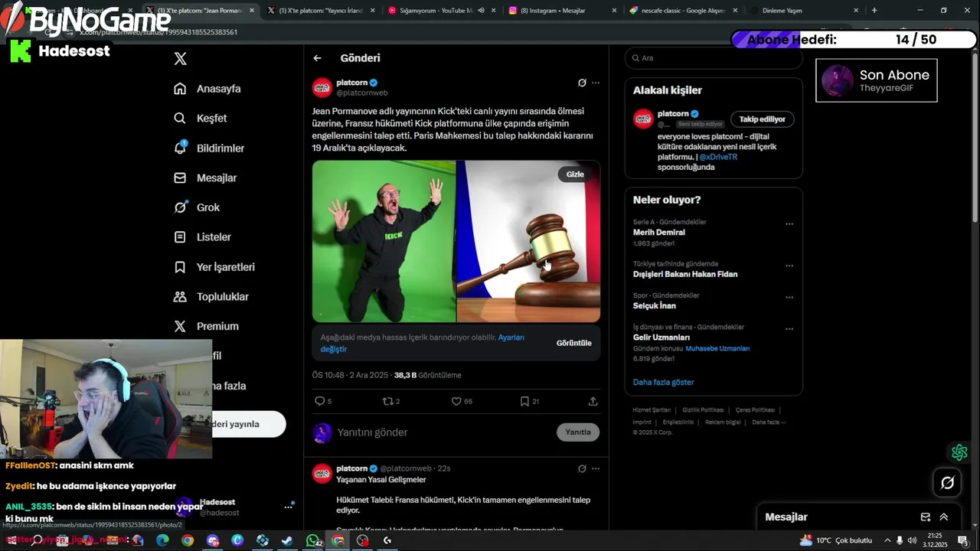Switch to nescafe classic Google tab
Viewport: 980px width, 551px height.
681,11
